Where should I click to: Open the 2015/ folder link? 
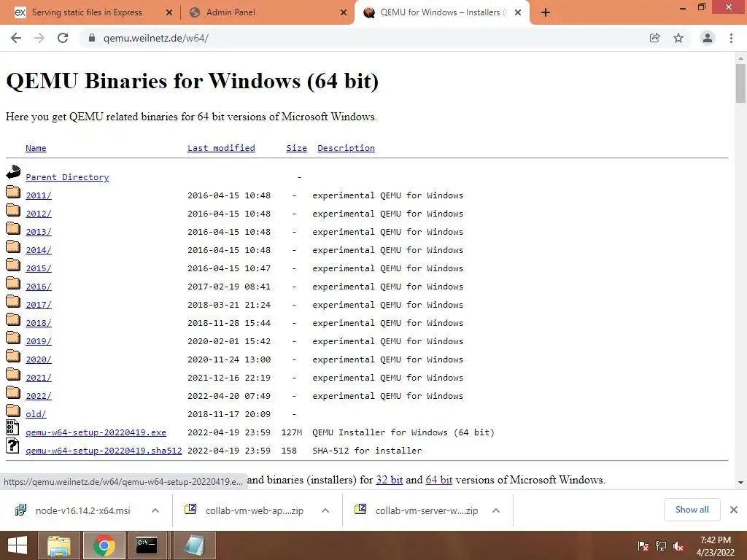[39, 268]
